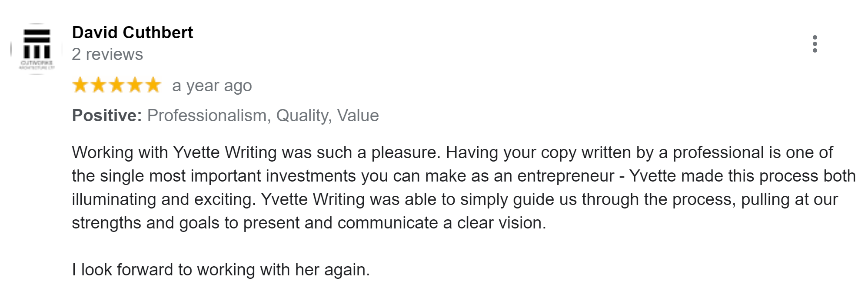The width and height of the screenshot is (868, 291).
Task: Click the first star in the rating
Action: 81,84
